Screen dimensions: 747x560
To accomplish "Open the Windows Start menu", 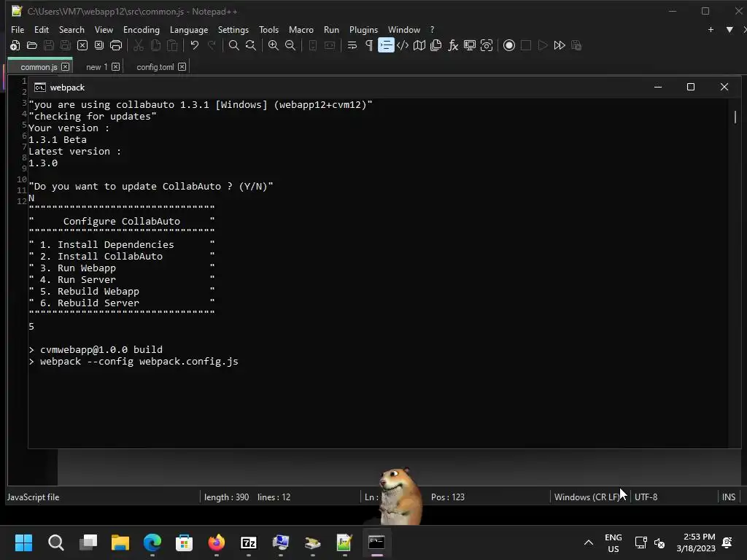I will [24, 542].
